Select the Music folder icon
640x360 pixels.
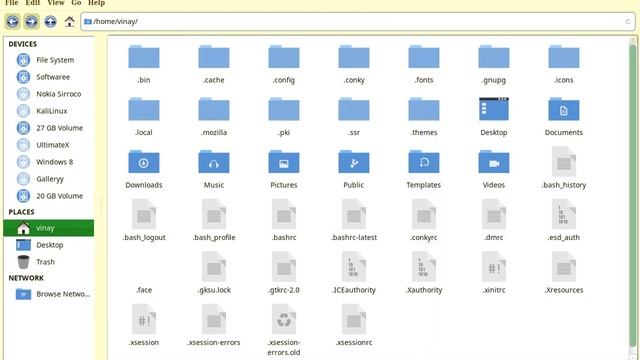pos(214,162)
